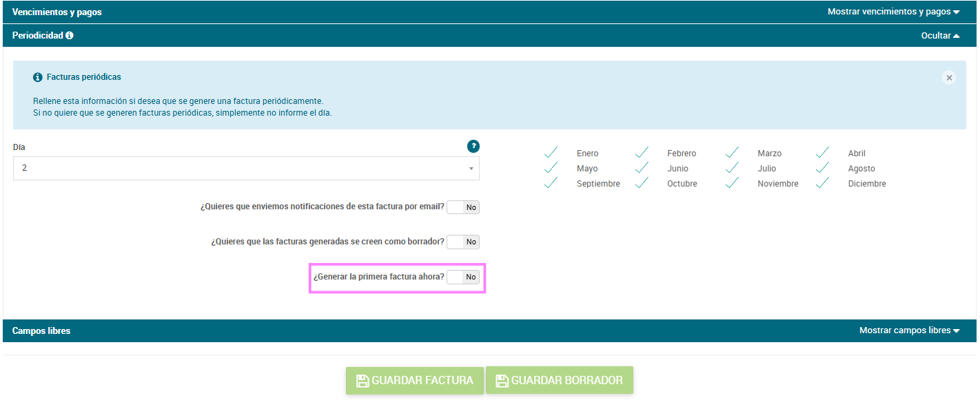Click the Guardar Borrador button
The image size is (980, 400).
click(559, 381)
